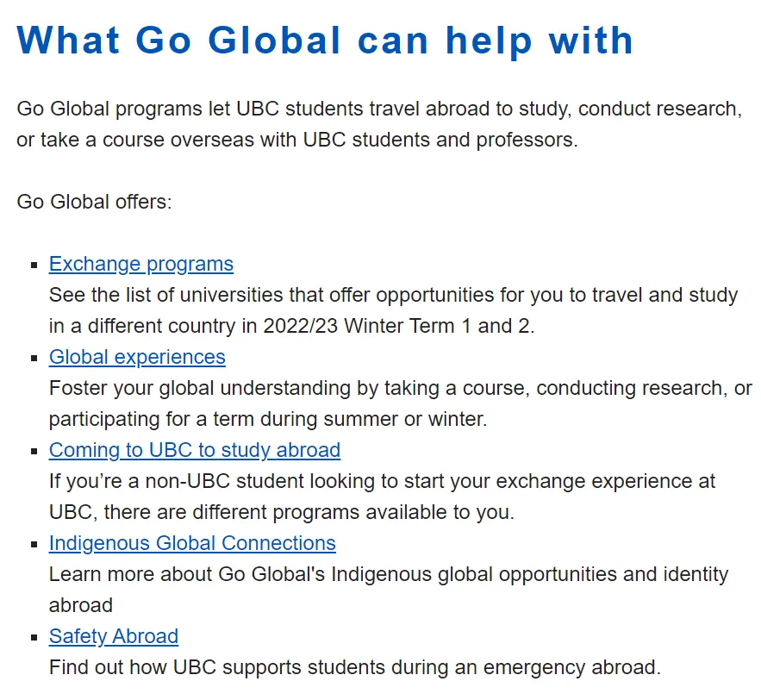Visit the Safety Abroad link
Viewport: 761px width, 700px height.
tap(114, 636)
